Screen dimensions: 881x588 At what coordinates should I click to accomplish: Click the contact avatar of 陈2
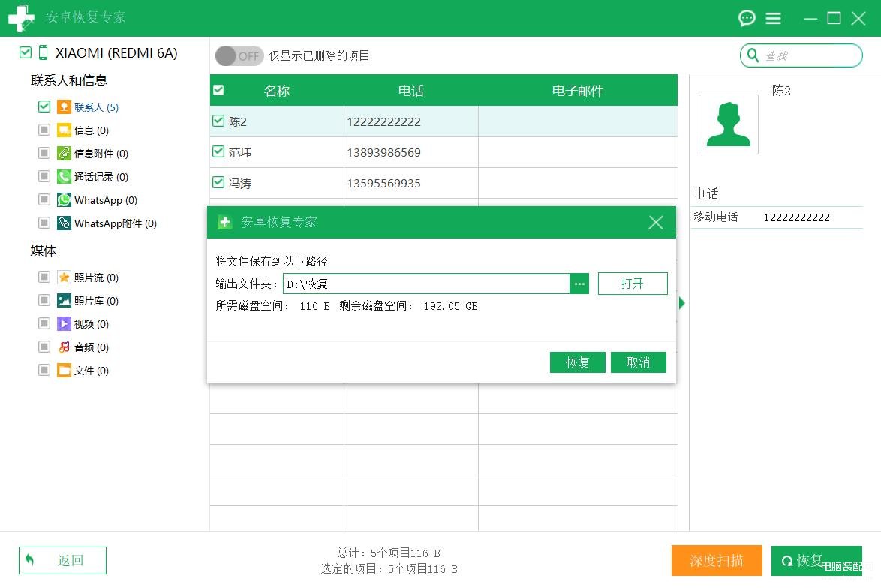[x=728, y=124]
